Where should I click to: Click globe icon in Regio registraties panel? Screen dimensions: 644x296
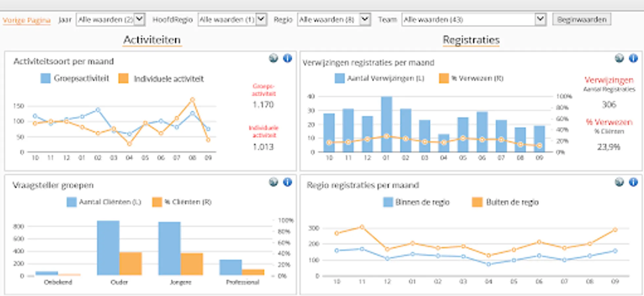[x=619, y=182]
